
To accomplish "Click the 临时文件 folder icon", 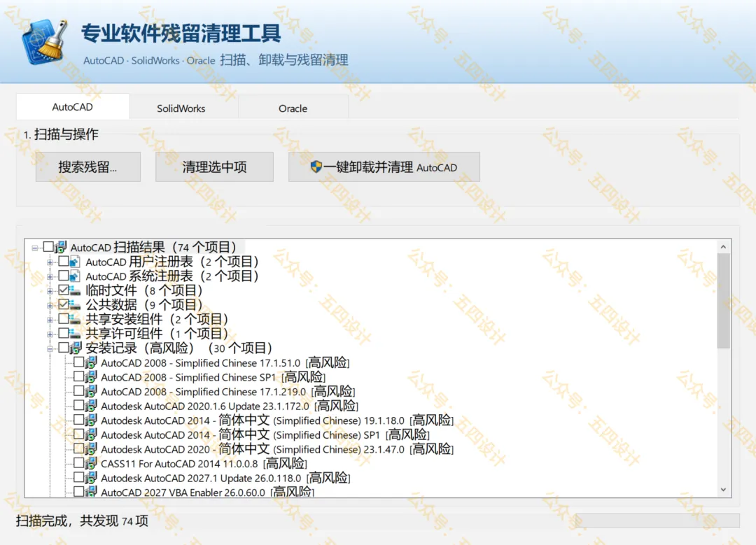I will (75, 290).
